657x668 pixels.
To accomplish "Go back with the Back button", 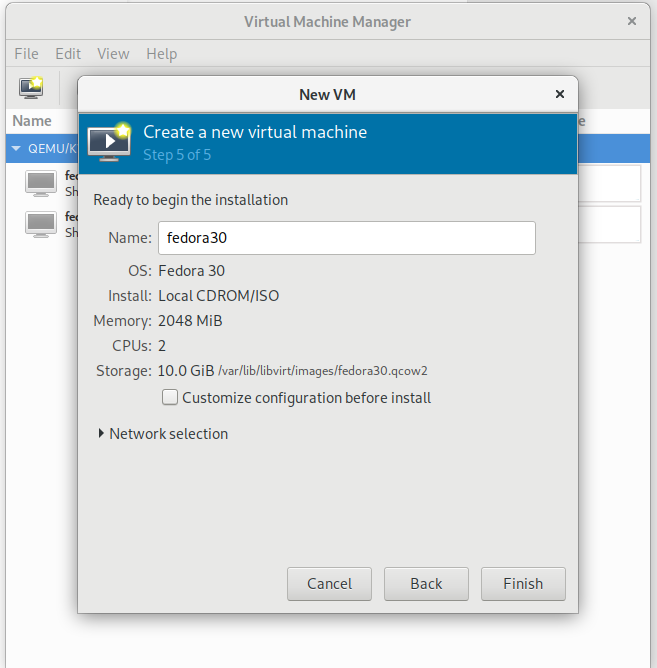I will (426, 584).
